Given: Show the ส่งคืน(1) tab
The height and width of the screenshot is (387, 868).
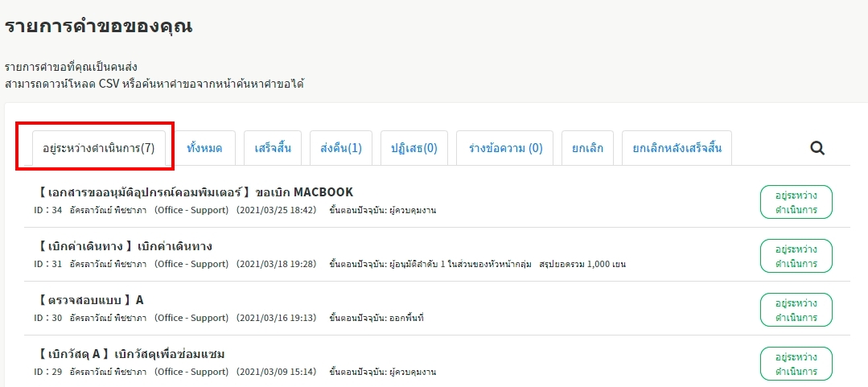Looking at the screenshot, I should (x=341, y=149).
